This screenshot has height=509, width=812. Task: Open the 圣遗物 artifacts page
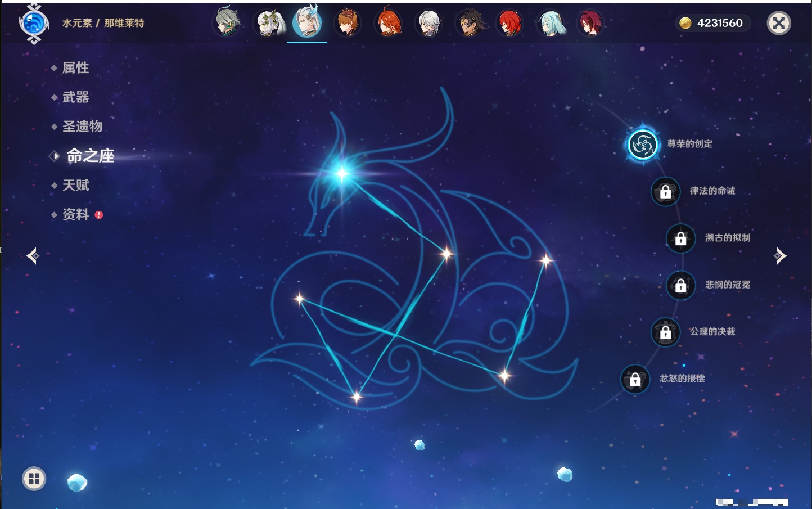[82, 127]
